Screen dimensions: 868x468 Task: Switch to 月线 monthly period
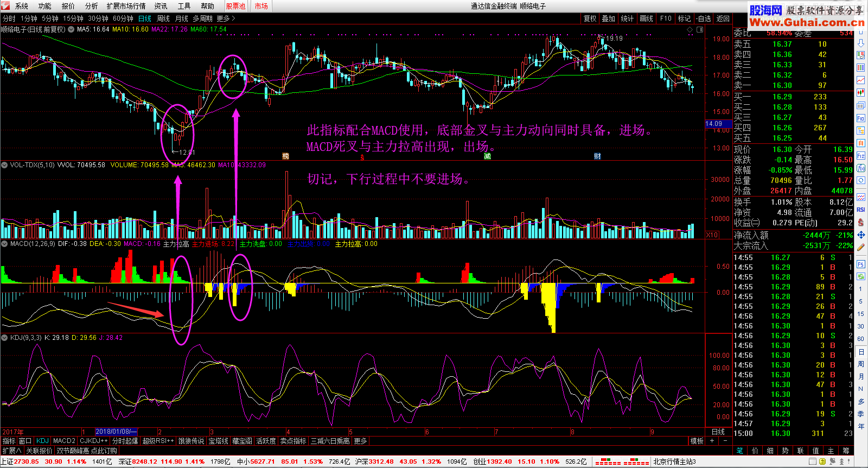point(182,18)
